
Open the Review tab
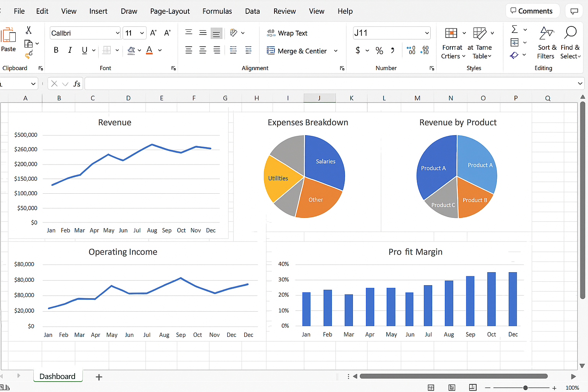point(284,11)
